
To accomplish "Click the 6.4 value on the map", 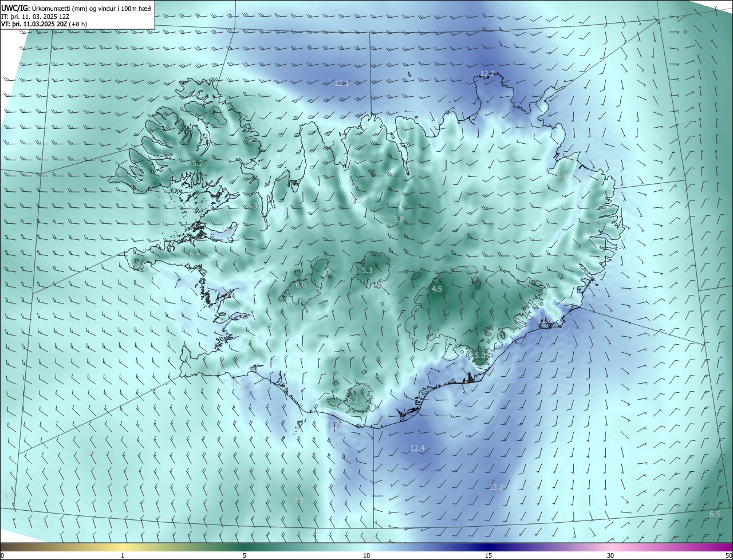I will [195, 253].
